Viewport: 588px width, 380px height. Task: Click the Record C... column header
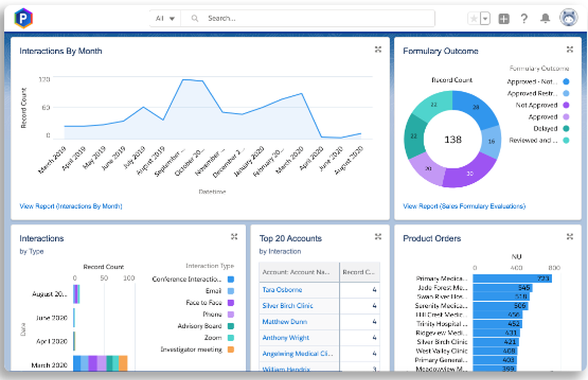tap(360, 272)
